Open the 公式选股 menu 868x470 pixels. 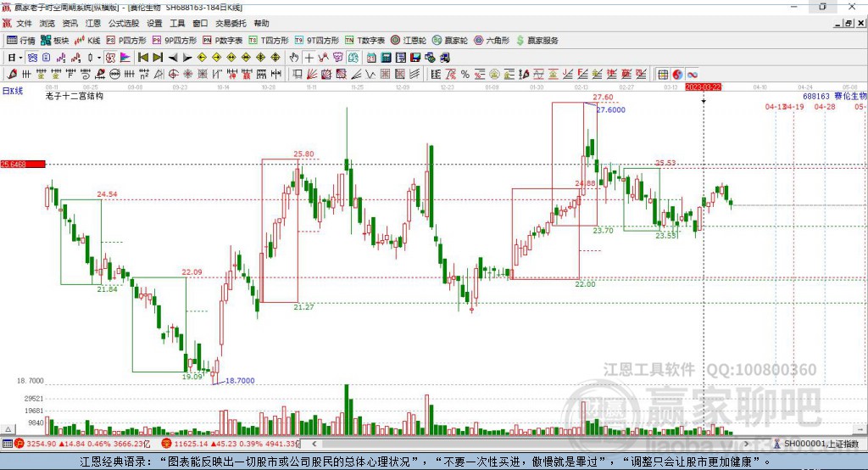coord(124,23)
